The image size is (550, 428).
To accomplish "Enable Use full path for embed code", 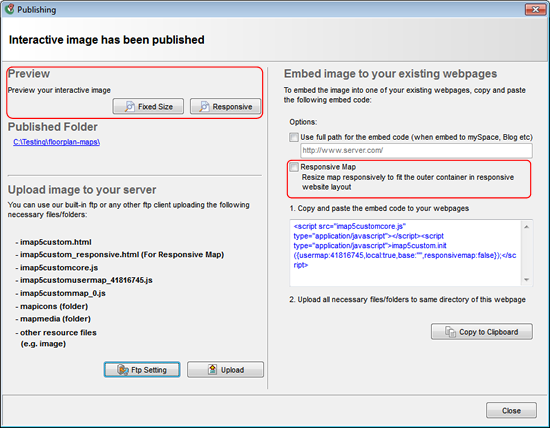I will tap(294, 137).
